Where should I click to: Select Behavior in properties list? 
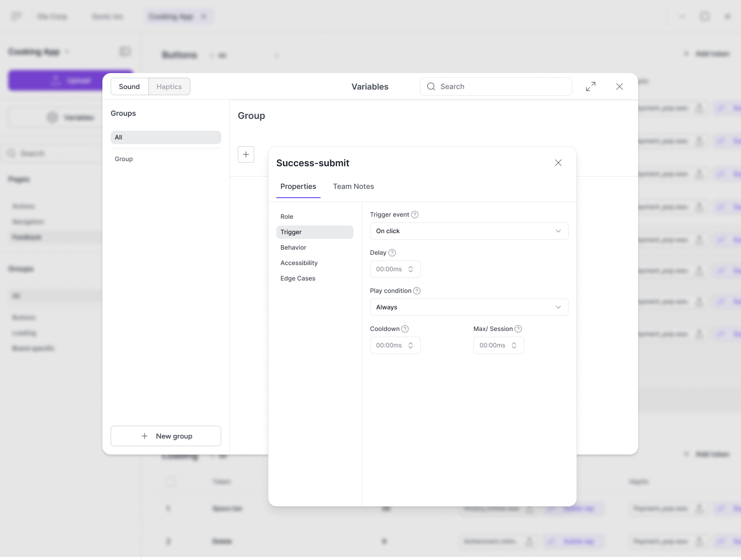point(315,248)
